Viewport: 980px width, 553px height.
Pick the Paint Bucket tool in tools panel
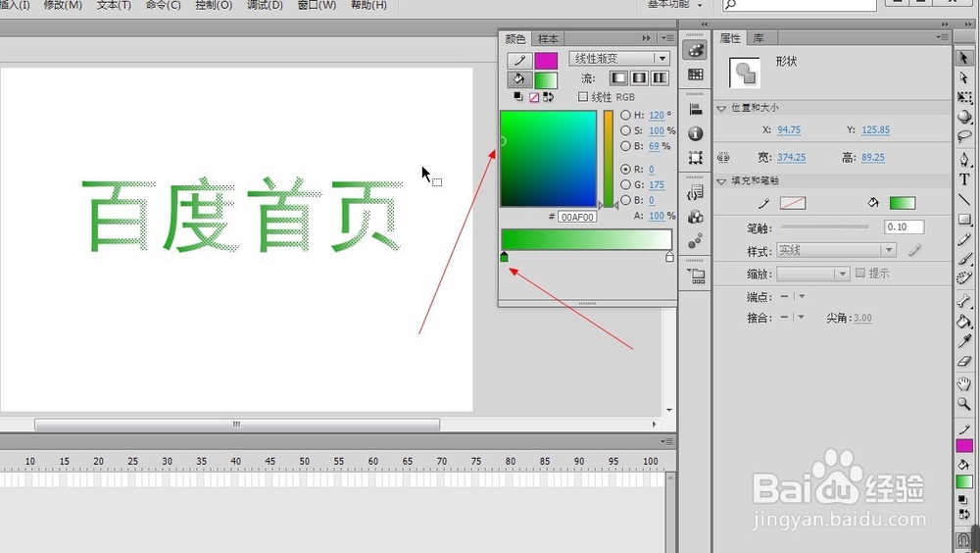[963, 321]
